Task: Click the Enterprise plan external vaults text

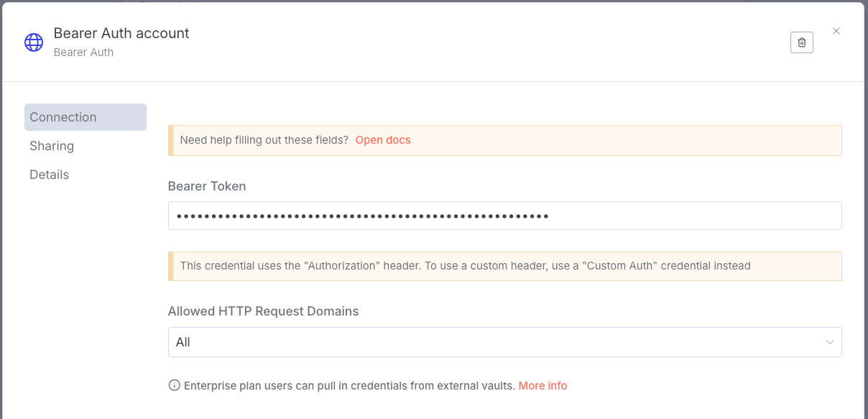Action: 349,386
